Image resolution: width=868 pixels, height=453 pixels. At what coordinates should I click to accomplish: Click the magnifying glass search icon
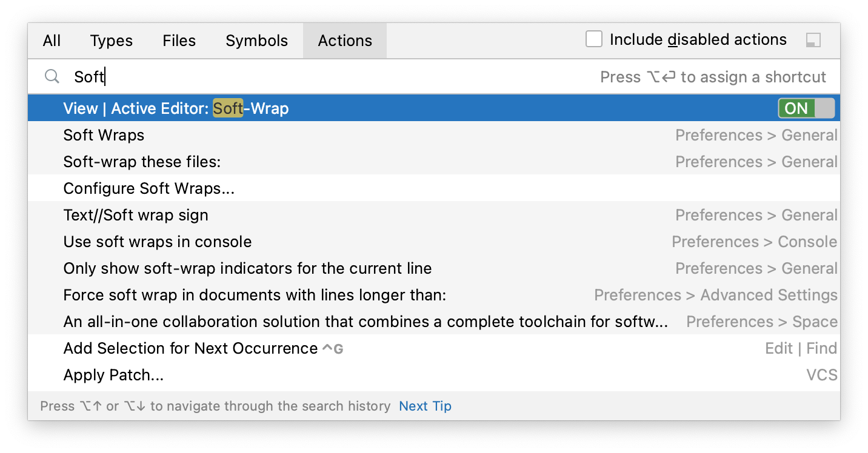[x=52, y=77]
